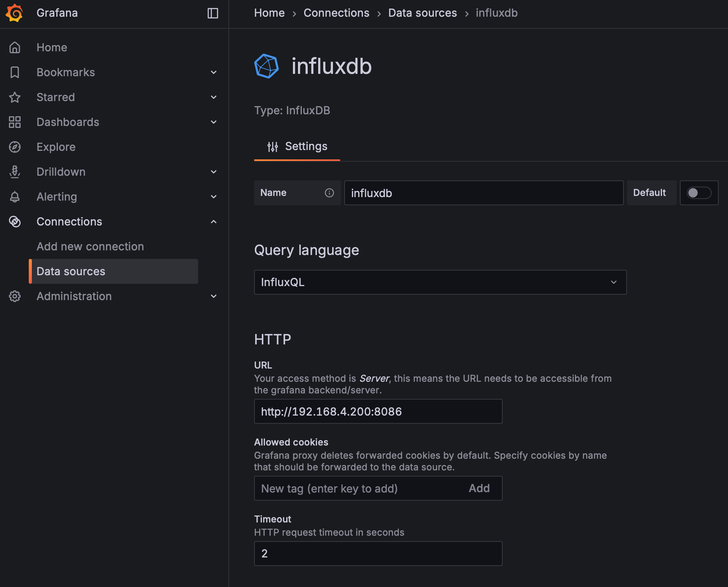Click the Alerting bell icon

[x=15, y=197]
